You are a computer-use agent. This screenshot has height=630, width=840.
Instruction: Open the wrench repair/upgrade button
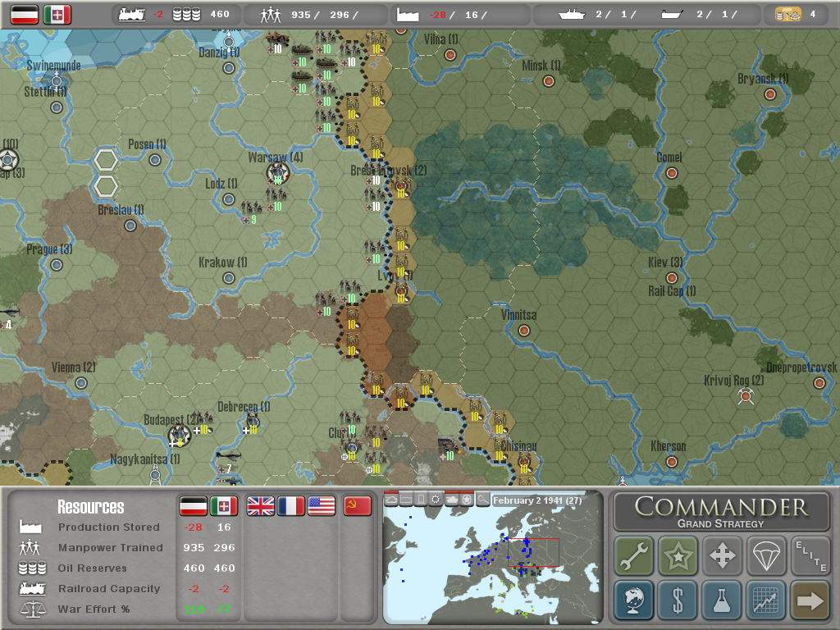634,556
